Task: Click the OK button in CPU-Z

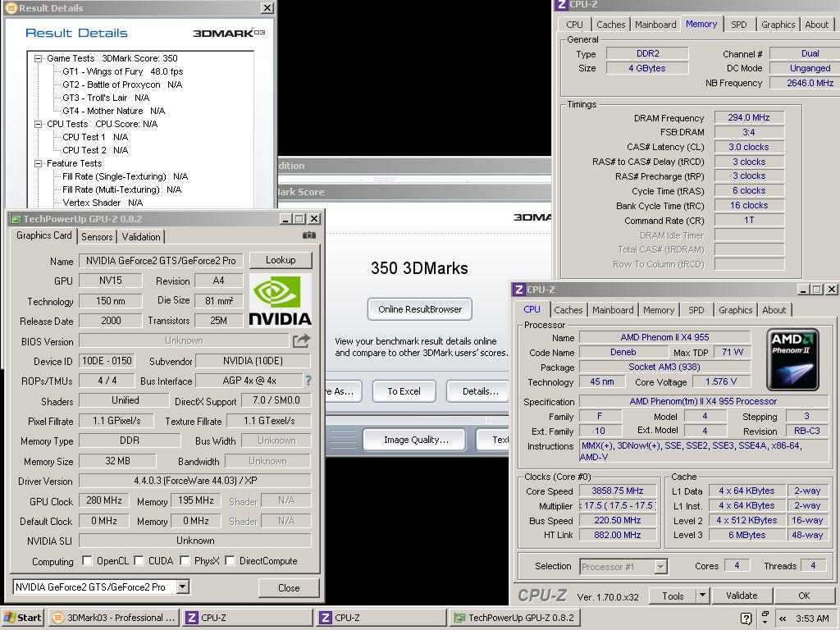Action: 804,596
